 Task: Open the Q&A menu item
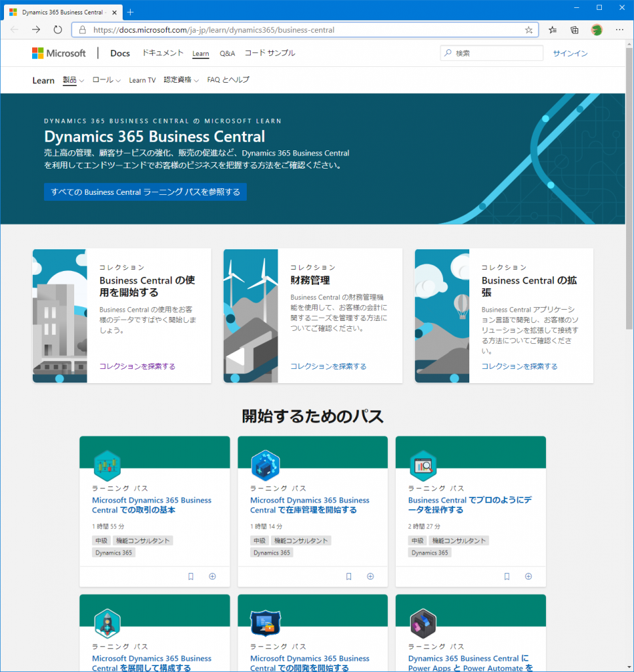point(227,53)
